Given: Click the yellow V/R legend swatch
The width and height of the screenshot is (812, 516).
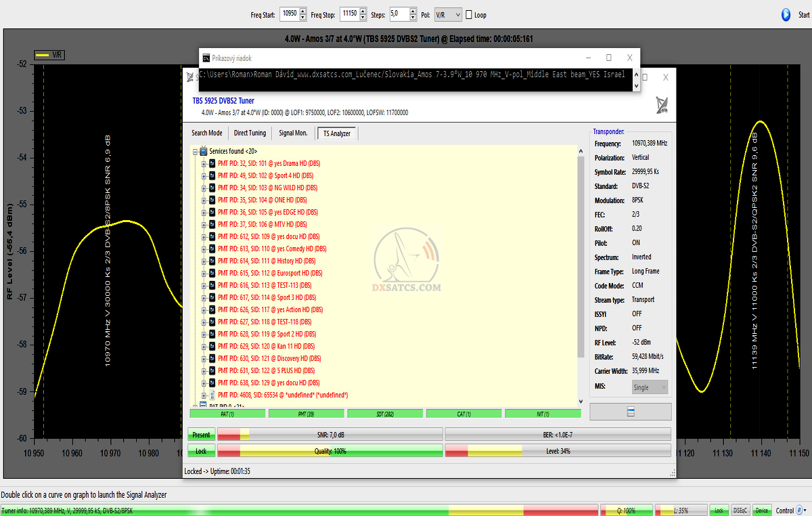Looking at the screenshot, I should [43, 56].
